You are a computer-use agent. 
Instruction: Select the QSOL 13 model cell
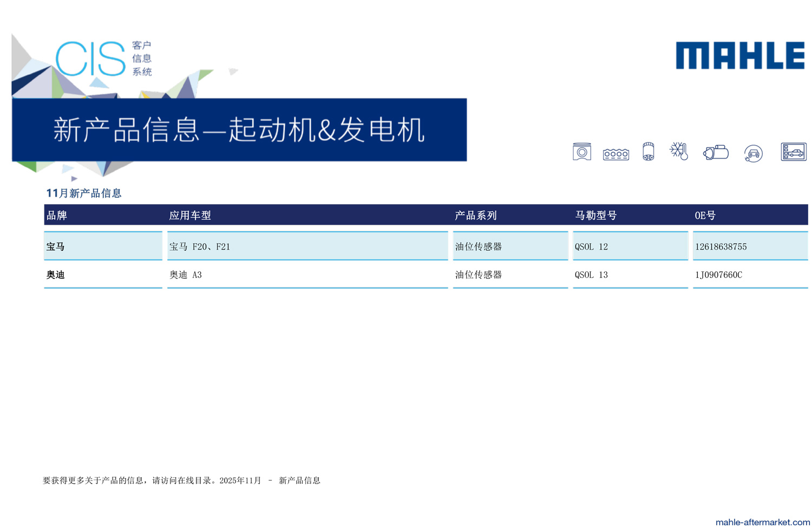(x=591, y=275)
